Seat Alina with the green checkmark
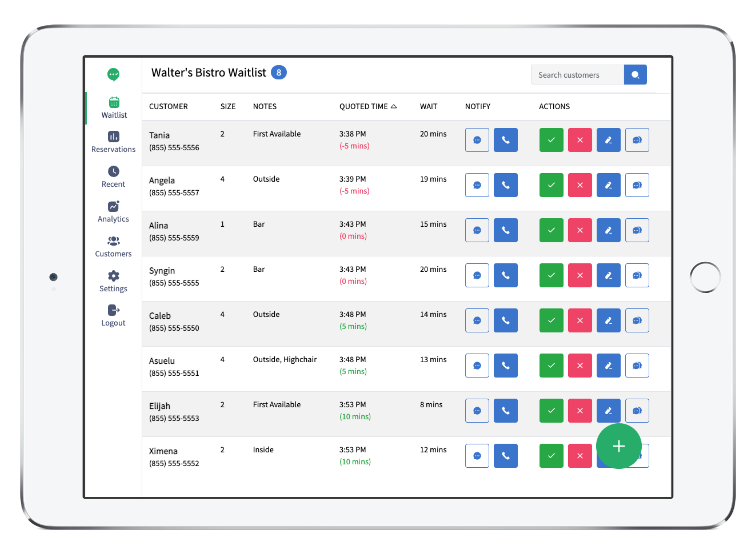756x554 pixels. coord(551,230)
